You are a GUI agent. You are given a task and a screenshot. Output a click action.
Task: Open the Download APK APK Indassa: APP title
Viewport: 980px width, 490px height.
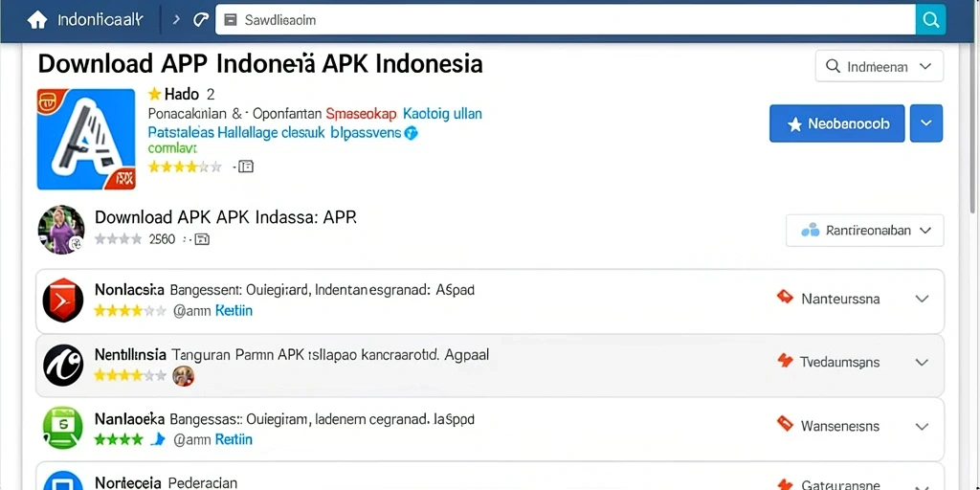pos(226,217)
